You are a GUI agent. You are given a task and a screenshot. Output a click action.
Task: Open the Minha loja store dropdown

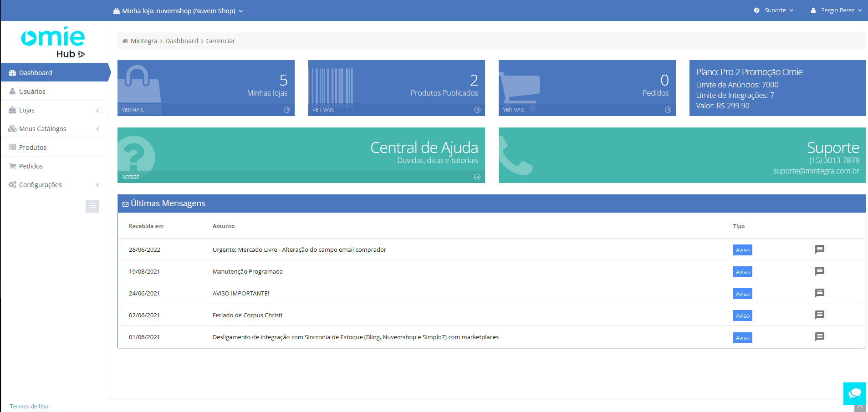click(x=179, y=11)
